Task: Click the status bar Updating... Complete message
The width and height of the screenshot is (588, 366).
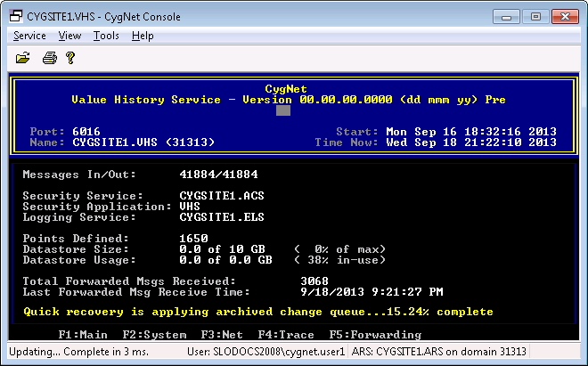Action: [x=79, y=352]
